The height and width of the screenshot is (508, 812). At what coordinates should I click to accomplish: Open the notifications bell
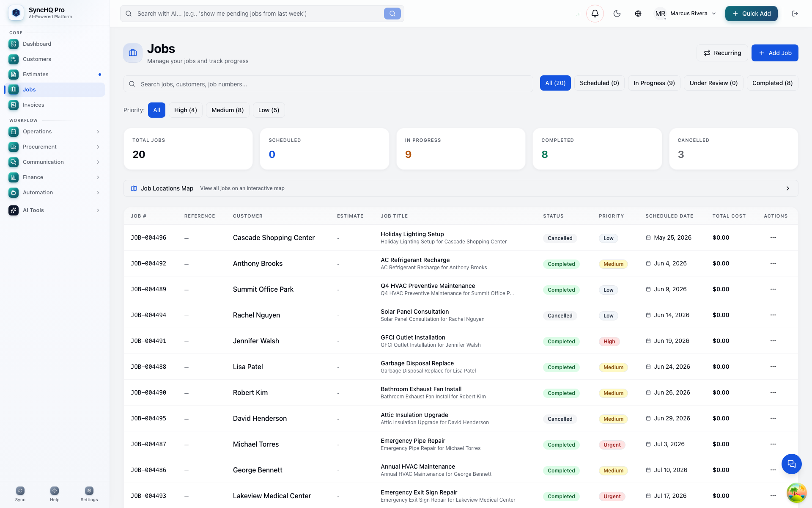[595, 14]
